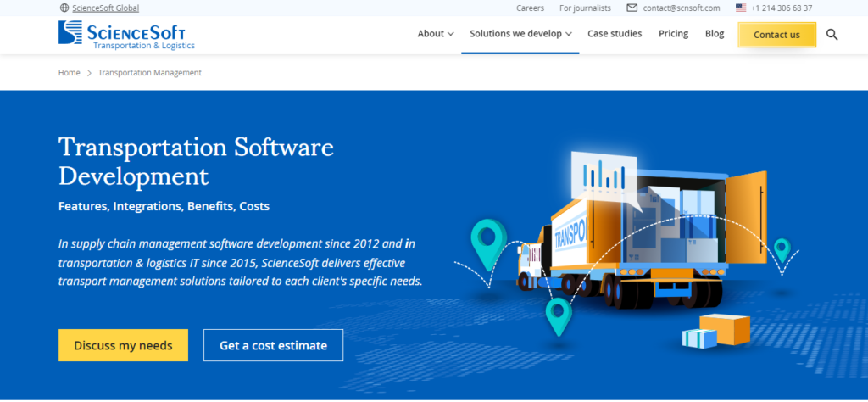This screenshot has width=868, height=402.
Task: Click the contact@scnsoft.com email address
Action: (682, 8)
